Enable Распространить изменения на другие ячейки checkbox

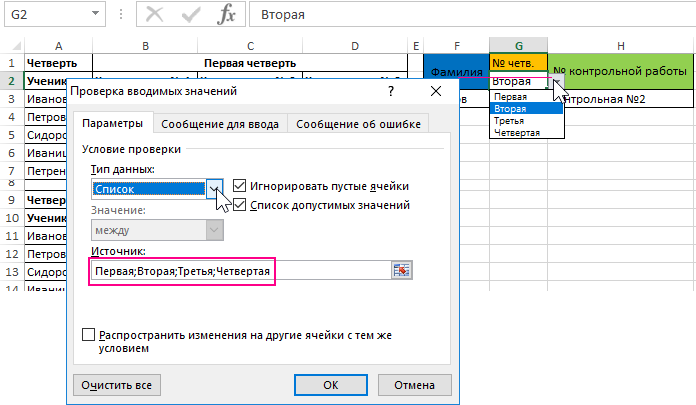(x=88, y=334)
